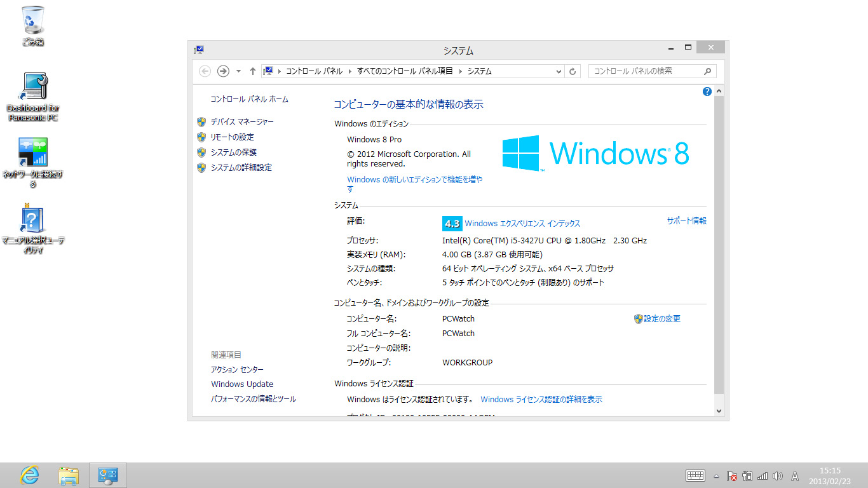
Task: Open the manual selection utility shortcut
Action: point(33,229)
